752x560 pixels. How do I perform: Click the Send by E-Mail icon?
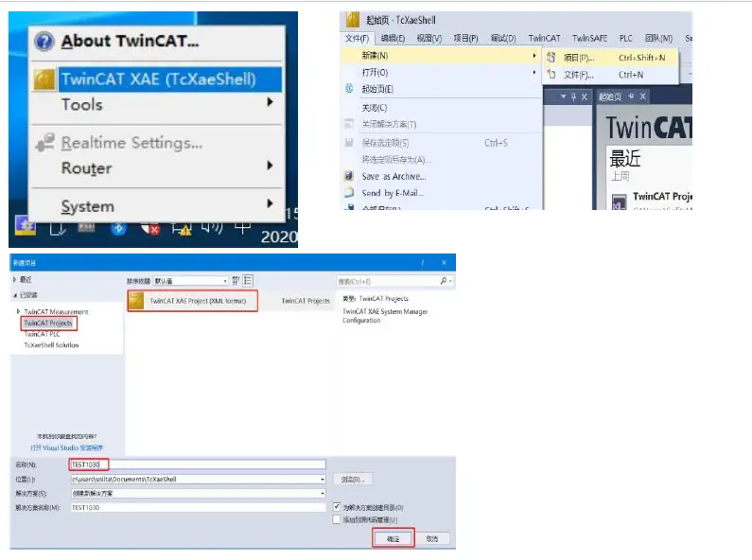pos(349,193)
